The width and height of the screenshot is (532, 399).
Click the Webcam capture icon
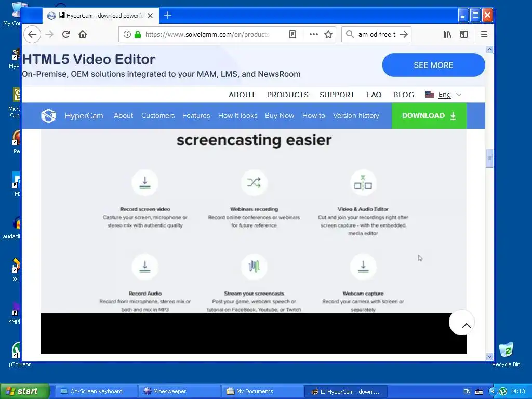click(x=363, y=267)
